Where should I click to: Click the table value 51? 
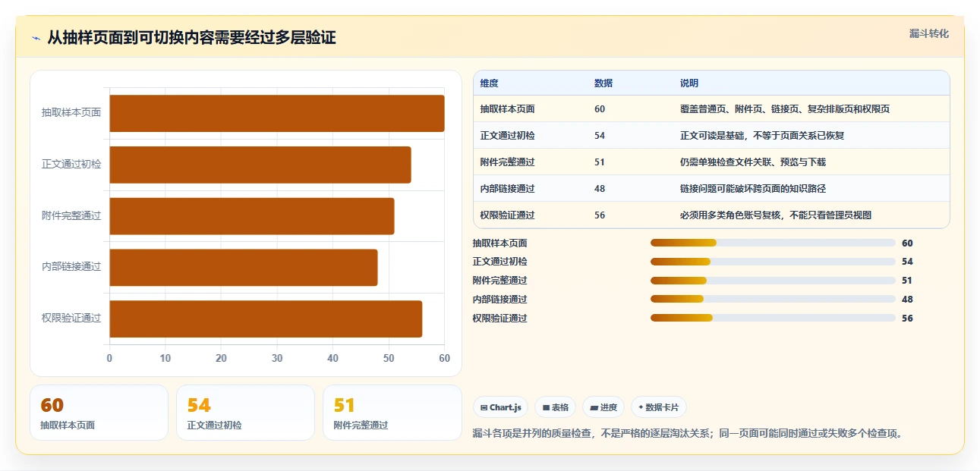click(x=600, y=162)
